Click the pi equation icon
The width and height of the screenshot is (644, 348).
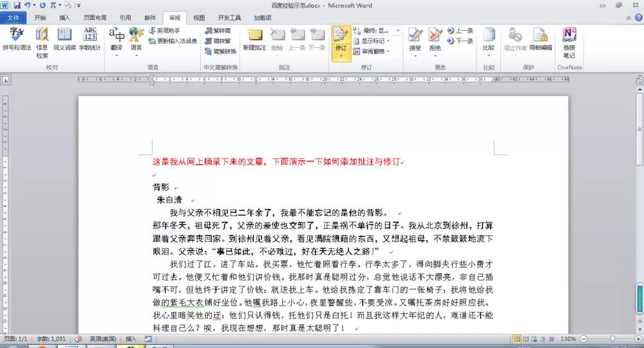pos(53,5)
